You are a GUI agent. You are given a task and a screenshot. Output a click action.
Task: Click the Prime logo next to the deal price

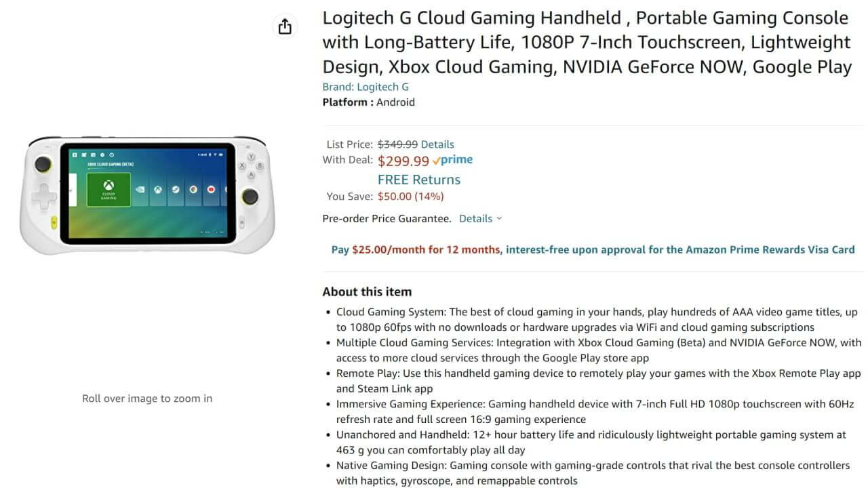coord(453,160)
